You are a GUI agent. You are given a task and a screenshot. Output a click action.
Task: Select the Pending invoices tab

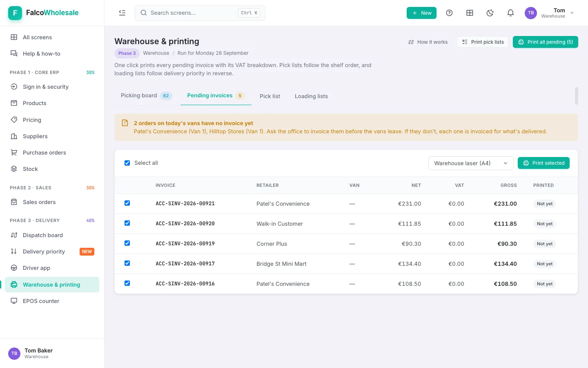pyautogui.click(x=216, y=96)
